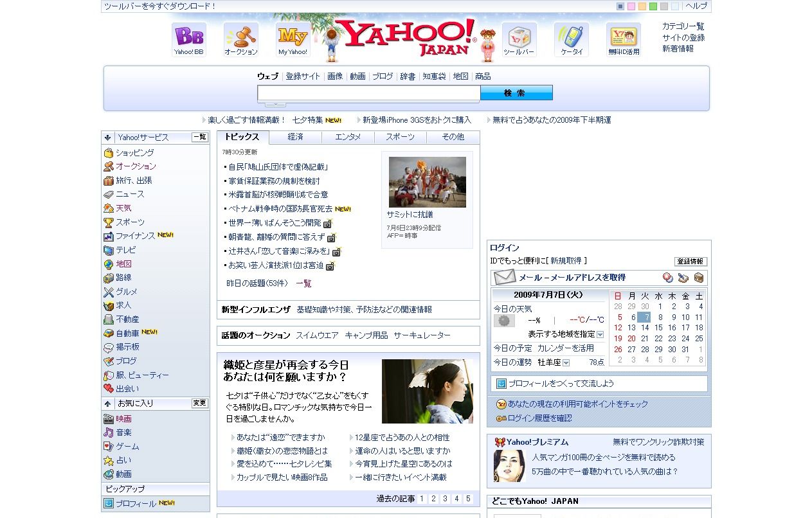Click the テレビ television icon
Screen dimensions: 812x518
coord(109,250)
